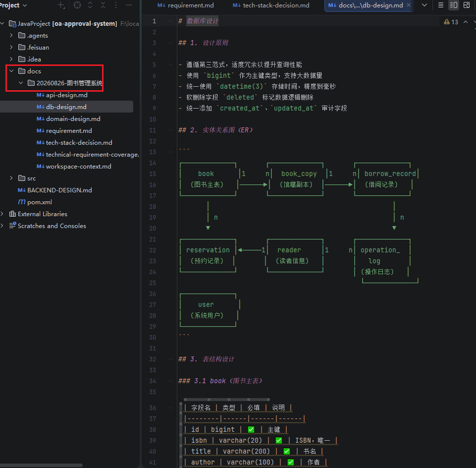Screen dimensions: 476x468
Task: Expand Scratches and Consoles node
Action: (x=2, y=226)
